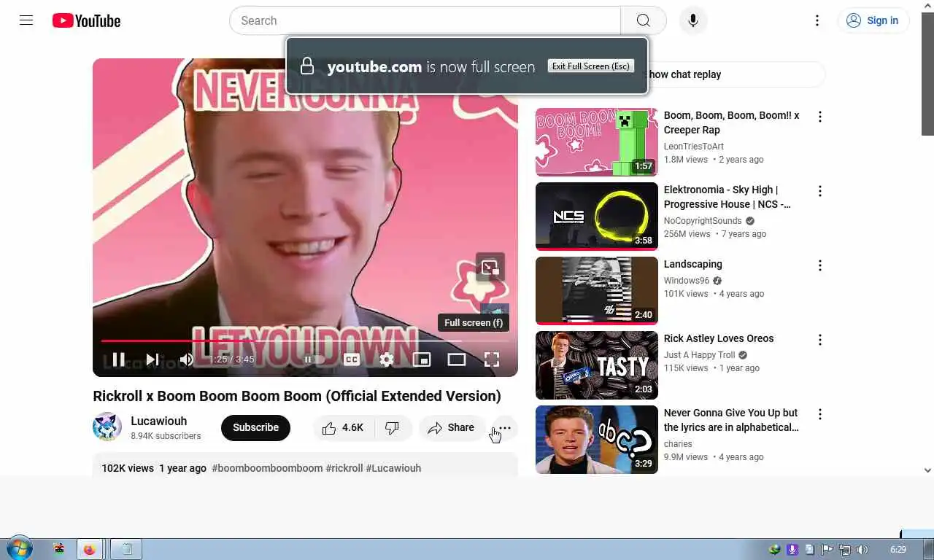The height and width of the screenshot is (560, 934).
Task: Toggle closed captions CC
Action: (x=352, y=359)
